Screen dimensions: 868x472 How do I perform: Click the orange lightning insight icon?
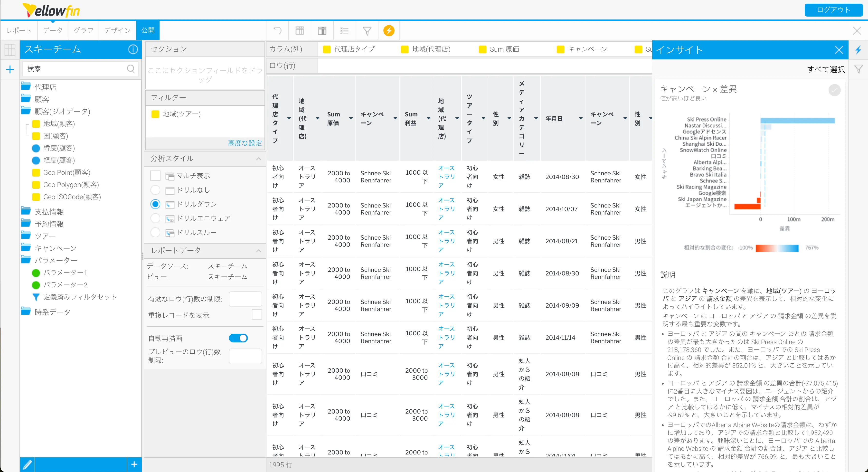388,31
